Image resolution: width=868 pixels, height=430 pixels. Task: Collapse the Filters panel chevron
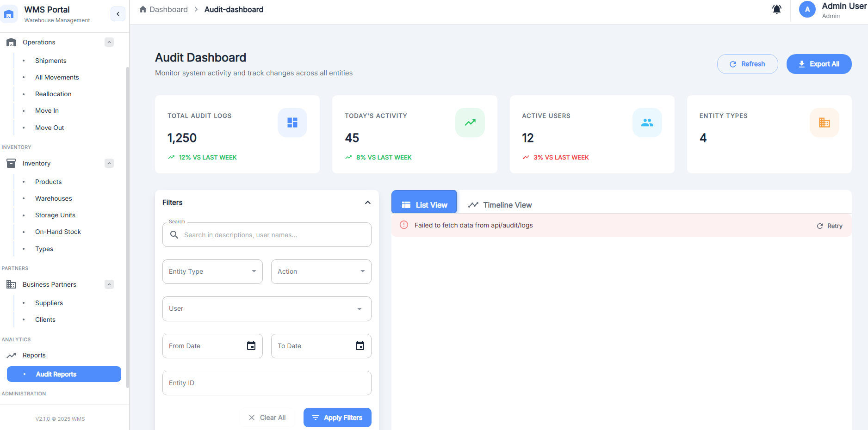coord(368,203)
